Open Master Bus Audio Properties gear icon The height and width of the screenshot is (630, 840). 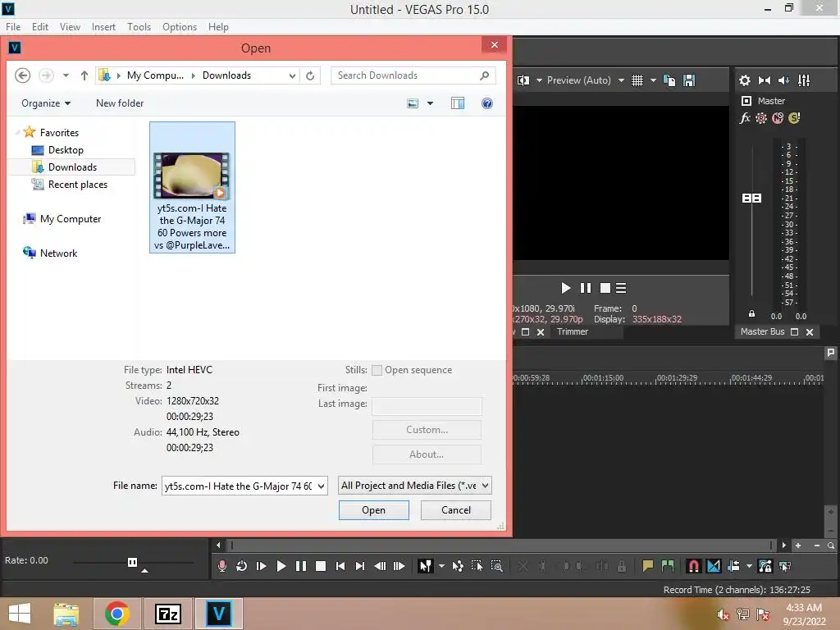745,80
